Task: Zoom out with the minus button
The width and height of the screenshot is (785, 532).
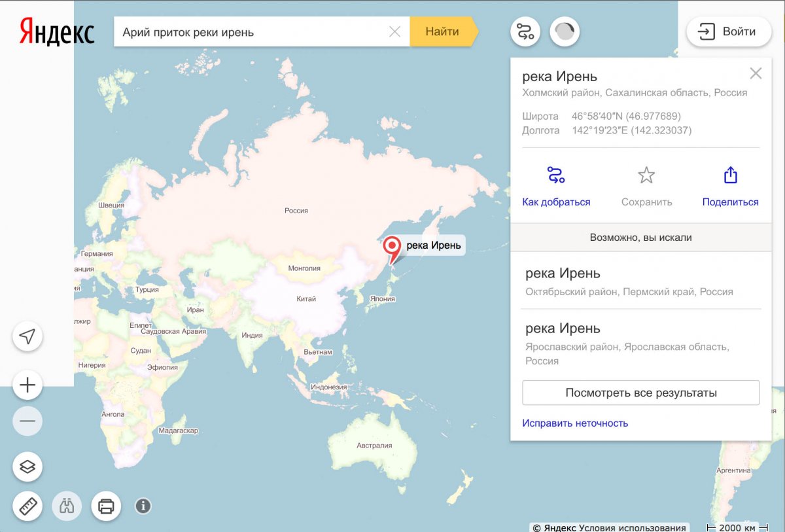Action: click(27, 421)
